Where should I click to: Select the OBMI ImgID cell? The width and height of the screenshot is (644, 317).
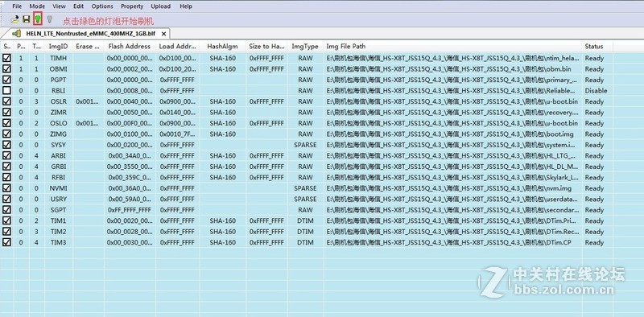point(58,68)
